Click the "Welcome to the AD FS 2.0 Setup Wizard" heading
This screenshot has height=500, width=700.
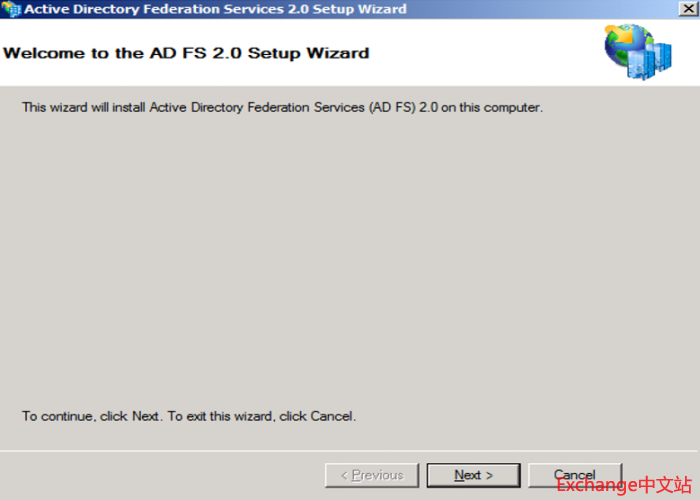click(187, 53)
